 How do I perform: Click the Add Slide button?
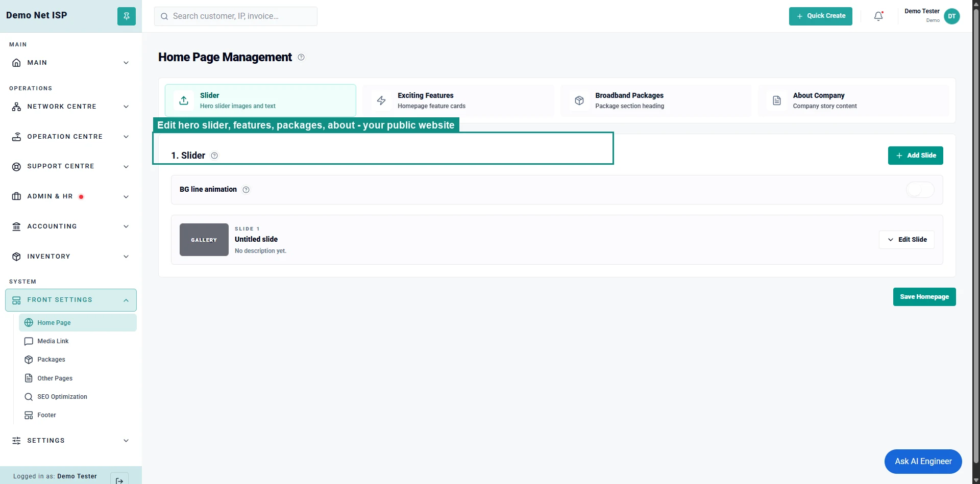916,156
